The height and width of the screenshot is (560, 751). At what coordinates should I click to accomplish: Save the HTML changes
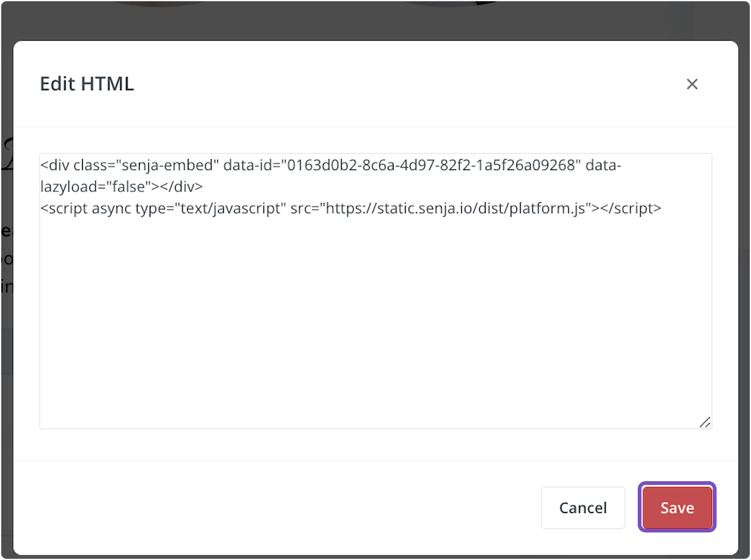677,507
